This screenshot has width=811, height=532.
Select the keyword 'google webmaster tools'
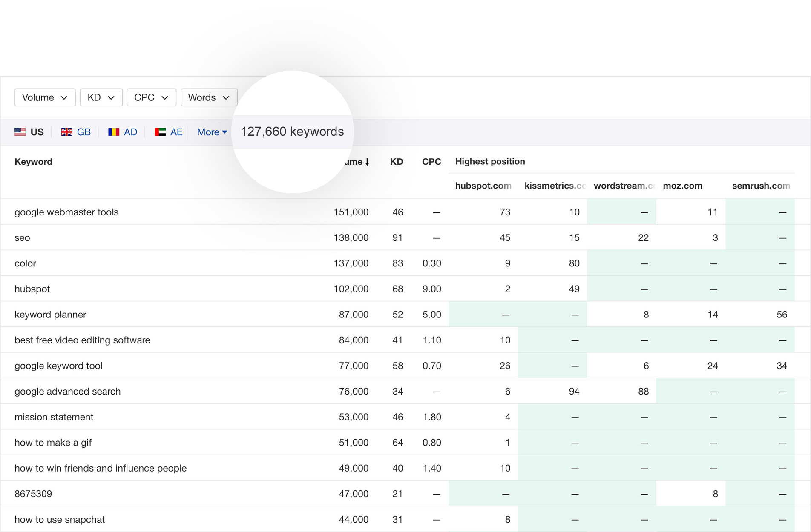[66, 212]
